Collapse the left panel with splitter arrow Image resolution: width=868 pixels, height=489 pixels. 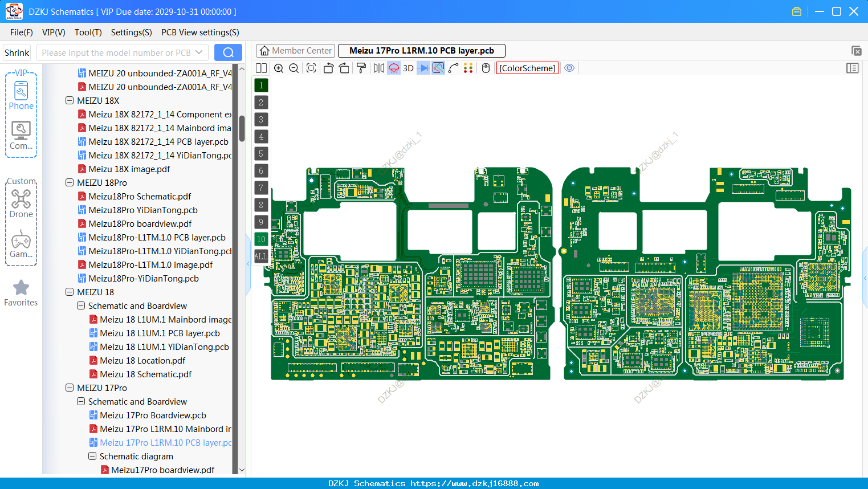248,264
